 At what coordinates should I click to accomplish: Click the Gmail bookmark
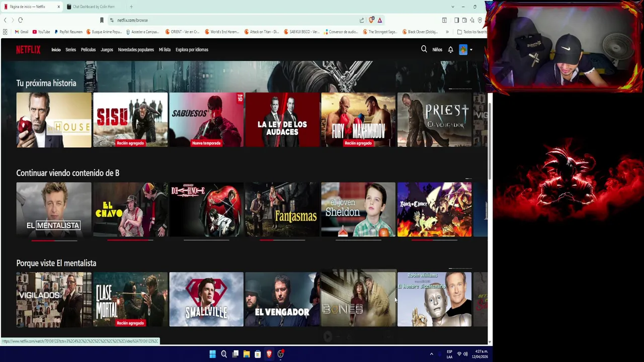point(21,32)
